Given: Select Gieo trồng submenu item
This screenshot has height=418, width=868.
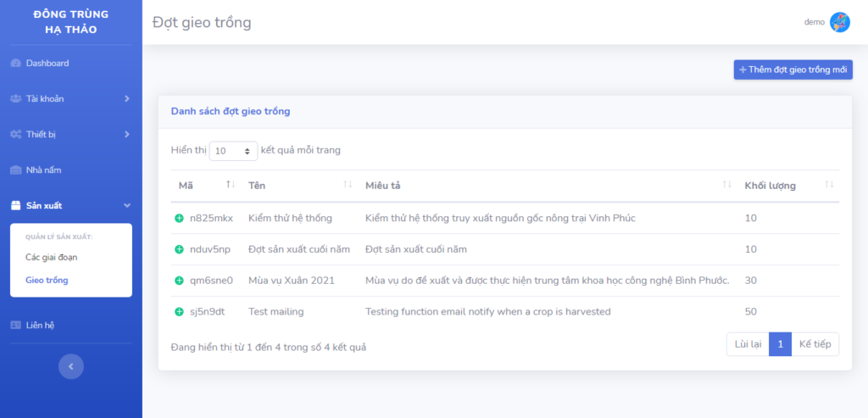Looking at the screenshot, I should coord(47,280).
